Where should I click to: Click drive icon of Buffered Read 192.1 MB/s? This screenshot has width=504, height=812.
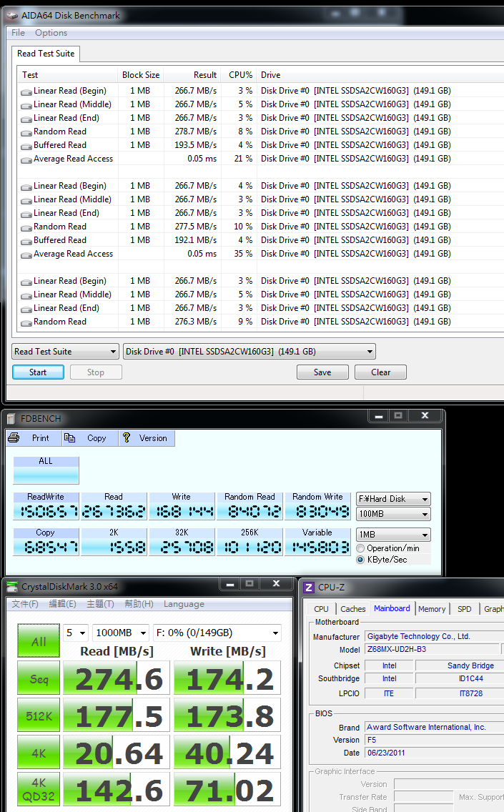26,241
